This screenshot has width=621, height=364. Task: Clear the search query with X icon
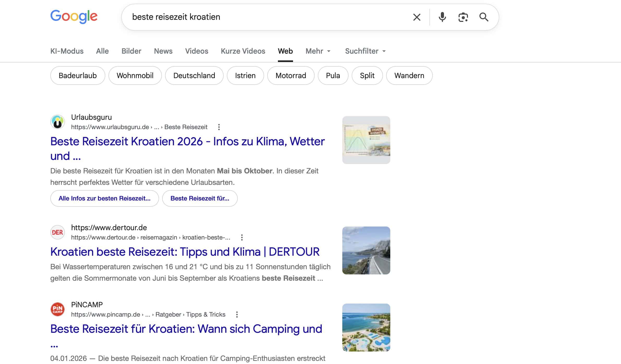417,17
